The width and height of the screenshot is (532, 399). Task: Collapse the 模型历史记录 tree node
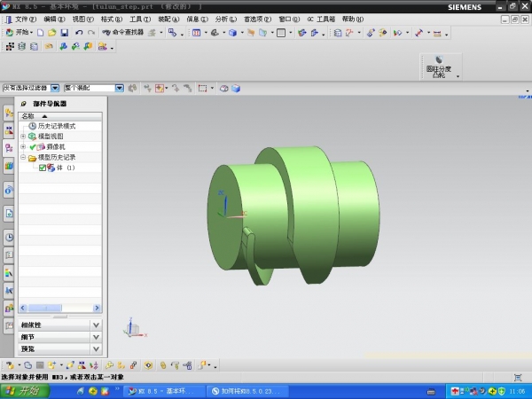(x=23, y=158)
